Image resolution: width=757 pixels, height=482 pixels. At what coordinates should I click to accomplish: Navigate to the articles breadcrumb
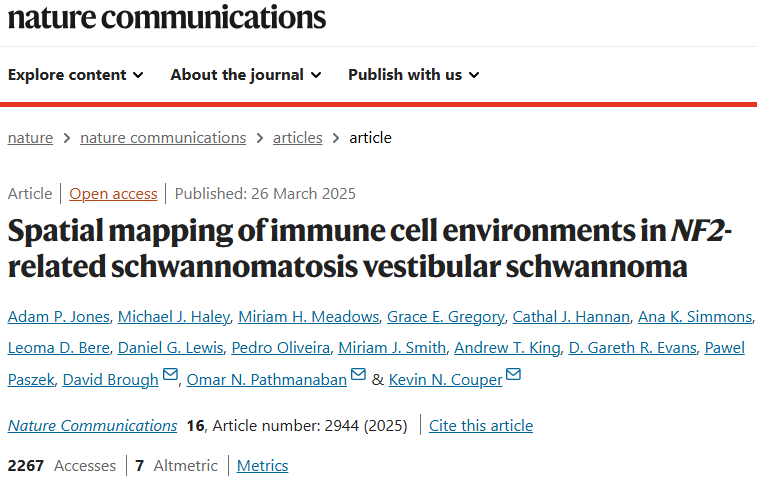297,138
